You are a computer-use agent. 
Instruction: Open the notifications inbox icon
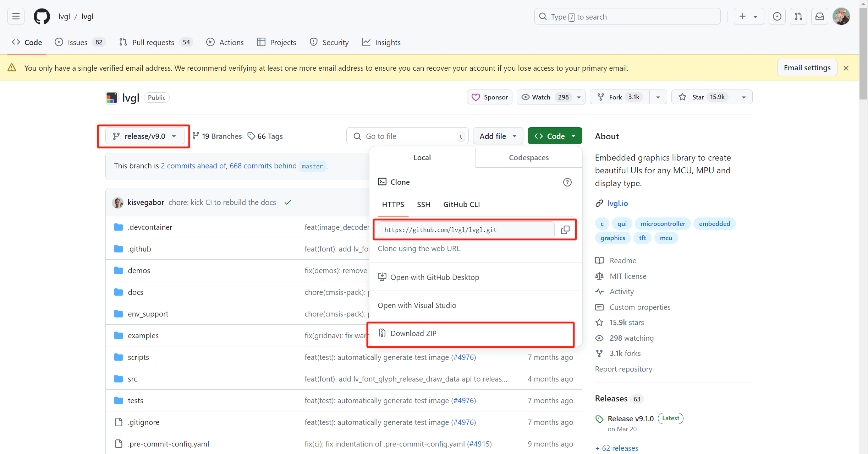pyautogui.click(x=819, y=16)
